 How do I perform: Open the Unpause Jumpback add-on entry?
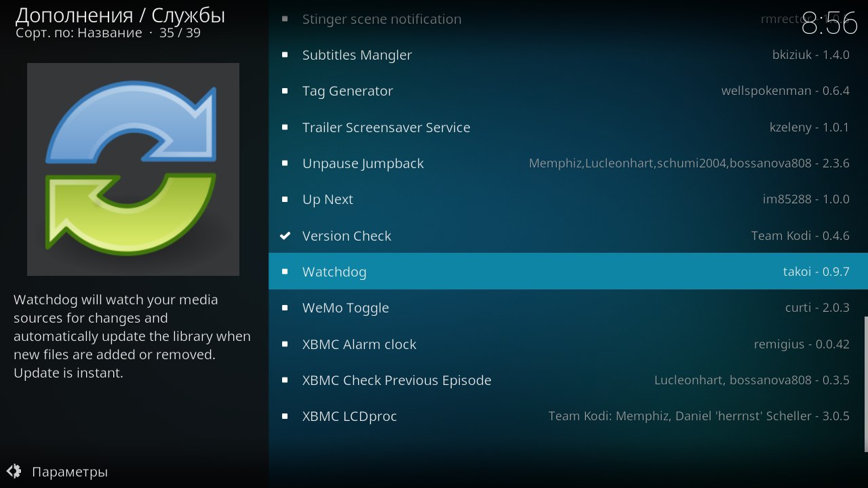pos(363,163)
